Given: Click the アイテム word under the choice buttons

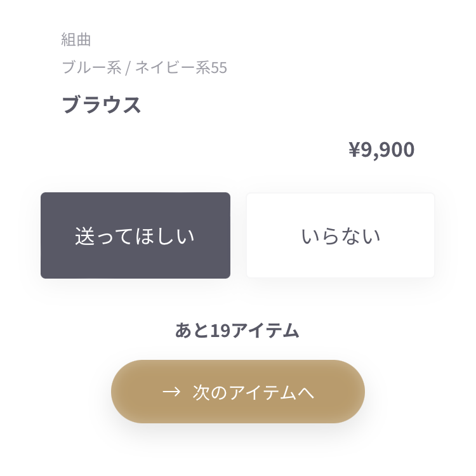Looking at the screenshot, I should click(265, 330).
